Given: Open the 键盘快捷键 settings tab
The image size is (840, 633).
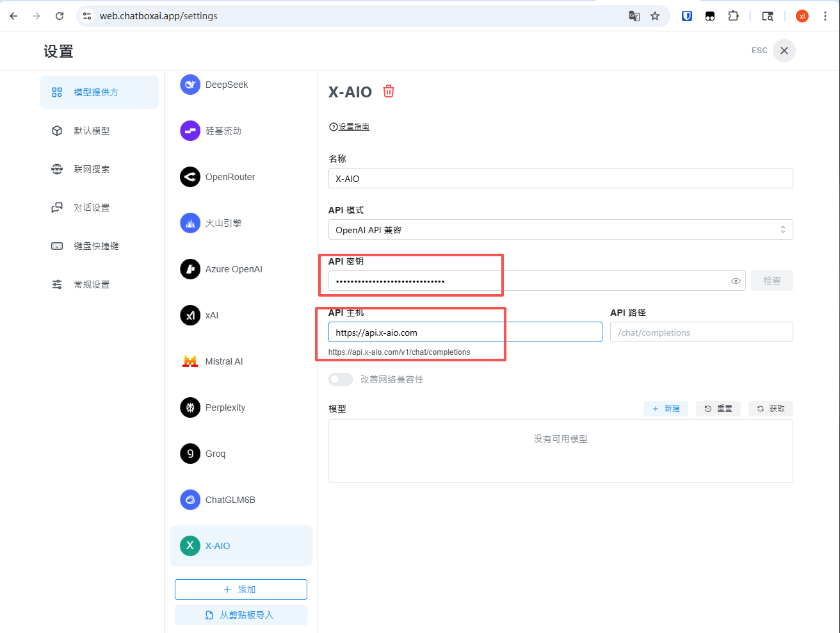Looking at the screenshot, I should [x=99, y=246].
